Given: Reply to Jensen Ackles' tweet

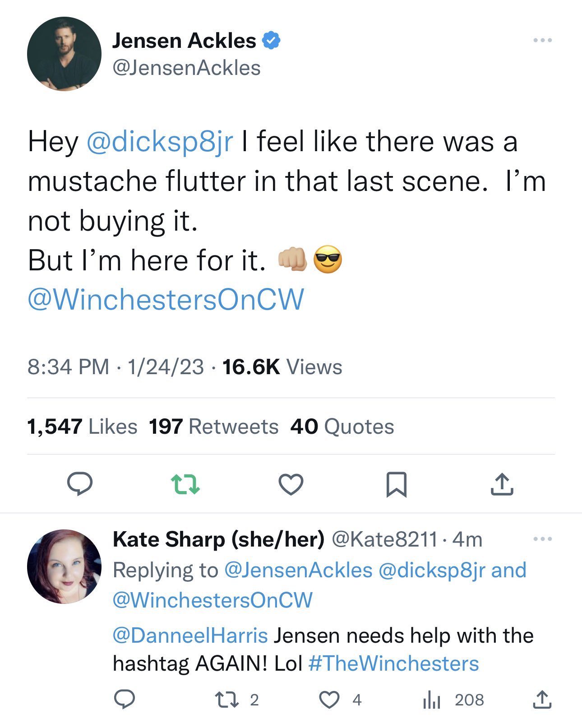Looking at the screenshot, I should (x=80, y=484).
